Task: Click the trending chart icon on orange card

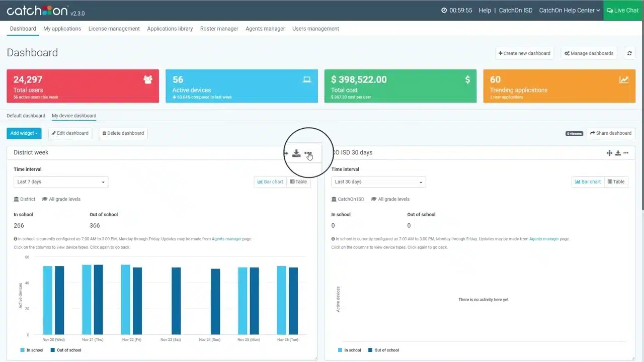Action: [x=624, y=80]
